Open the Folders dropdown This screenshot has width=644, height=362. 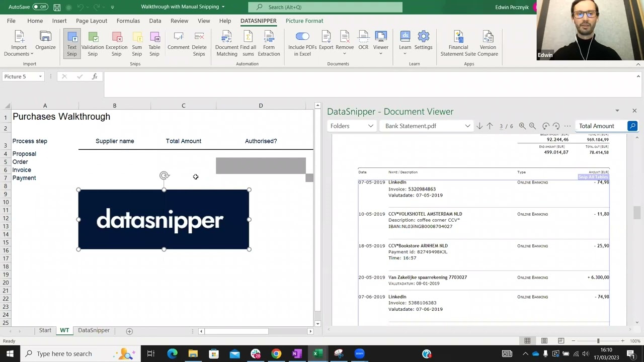352,126
